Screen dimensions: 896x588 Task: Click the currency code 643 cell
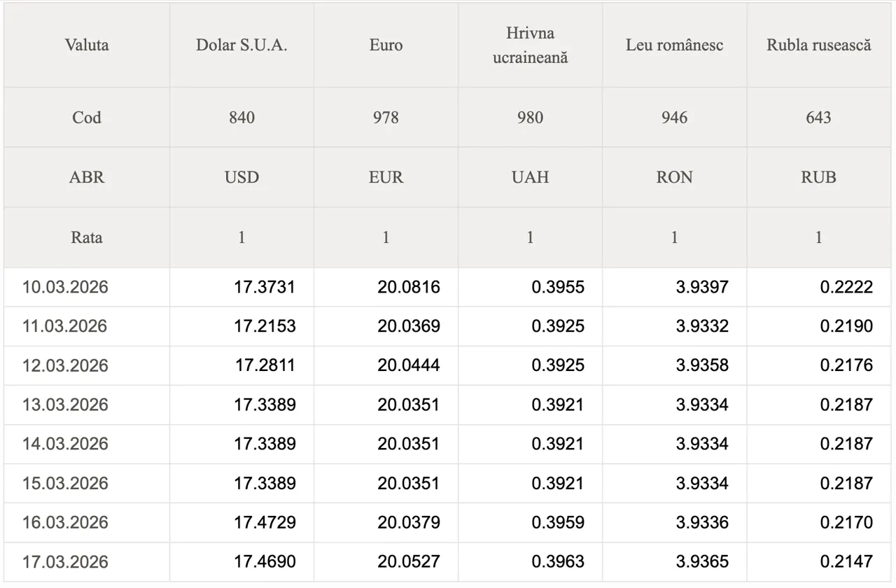click(x=818, y=118)
